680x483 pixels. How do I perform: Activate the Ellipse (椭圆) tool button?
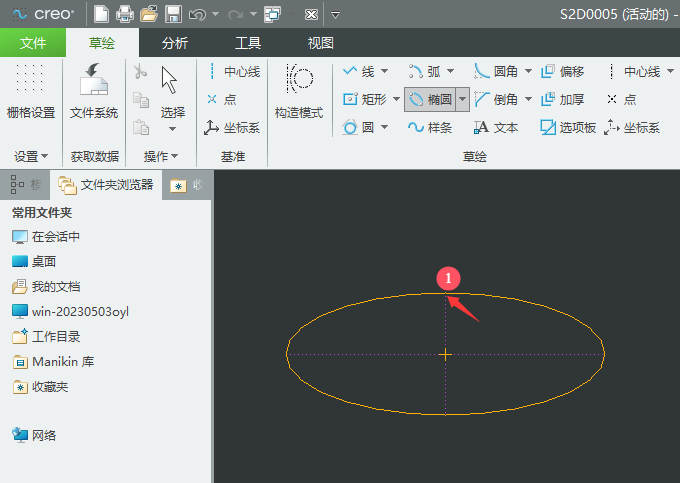[x=430, y=100]
